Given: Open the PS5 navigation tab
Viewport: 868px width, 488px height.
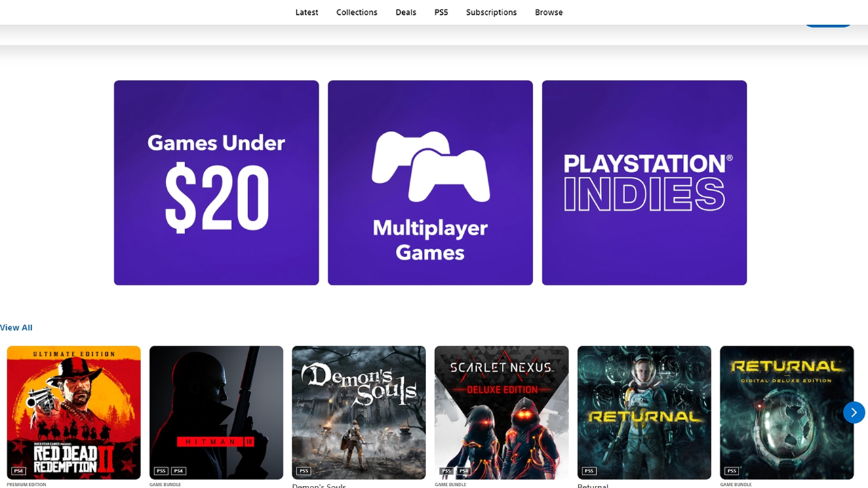Looking at the screenshot, I should tap(441, 12).
